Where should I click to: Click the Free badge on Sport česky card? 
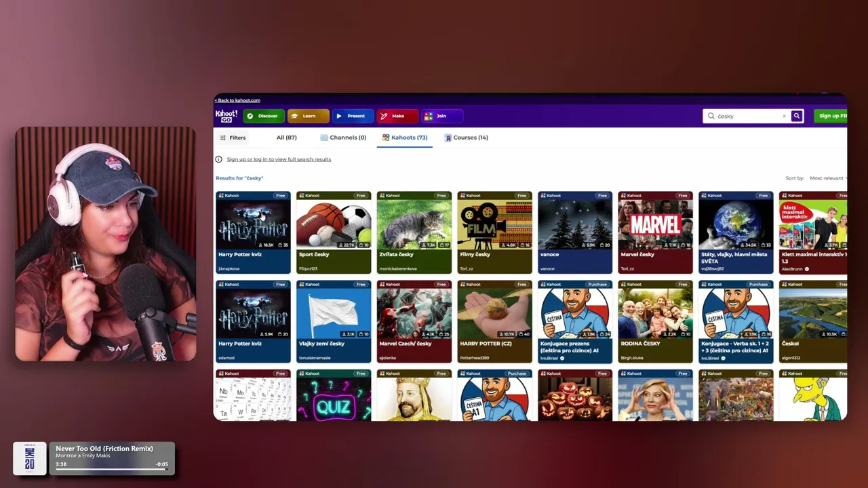coord(361,196)
